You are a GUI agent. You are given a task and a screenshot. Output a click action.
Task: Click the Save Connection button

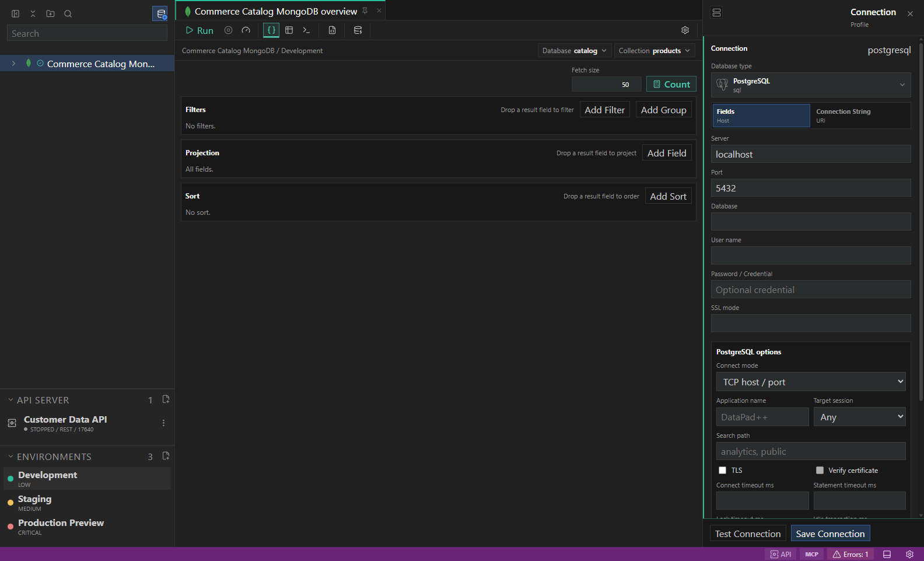tap(831, 534)
